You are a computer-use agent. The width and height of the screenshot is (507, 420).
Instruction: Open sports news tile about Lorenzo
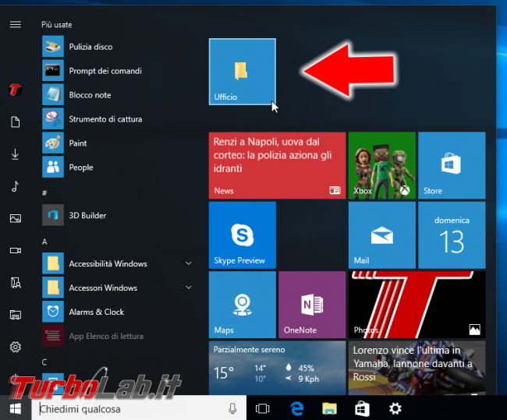point(417,368)
